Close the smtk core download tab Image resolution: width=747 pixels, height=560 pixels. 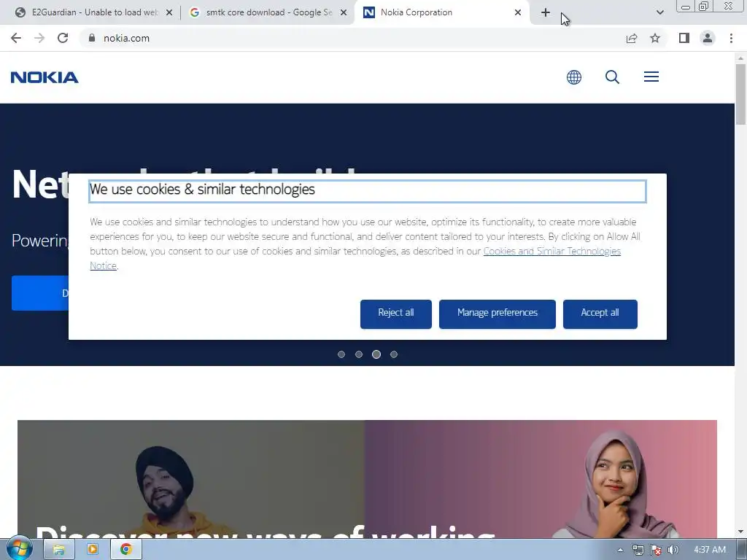344,13
